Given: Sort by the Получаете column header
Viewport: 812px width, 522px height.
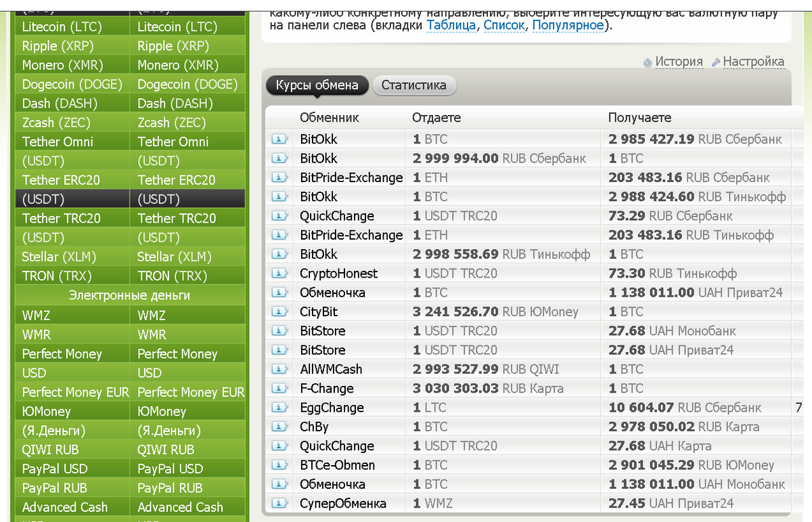Looking at the screenshot, I should point(639,117).
